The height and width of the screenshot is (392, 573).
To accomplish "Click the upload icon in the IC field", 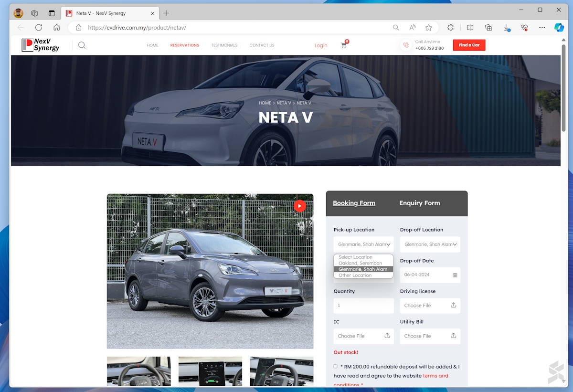I will (388, 336).
